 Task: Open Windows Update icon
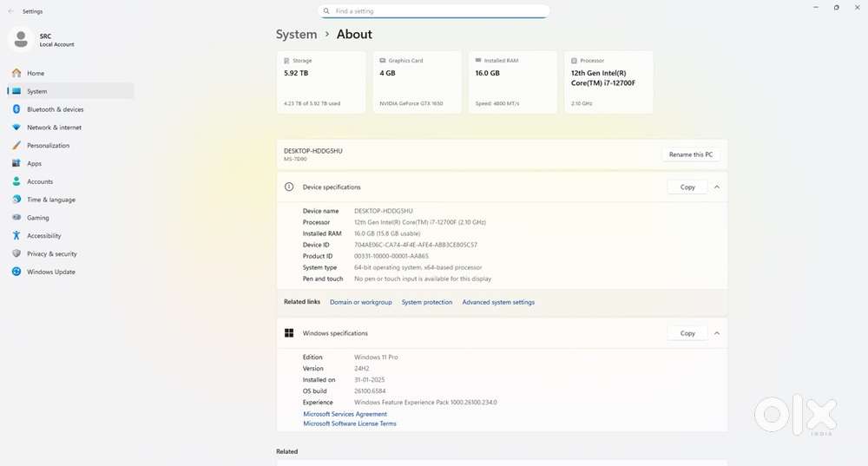16,272
